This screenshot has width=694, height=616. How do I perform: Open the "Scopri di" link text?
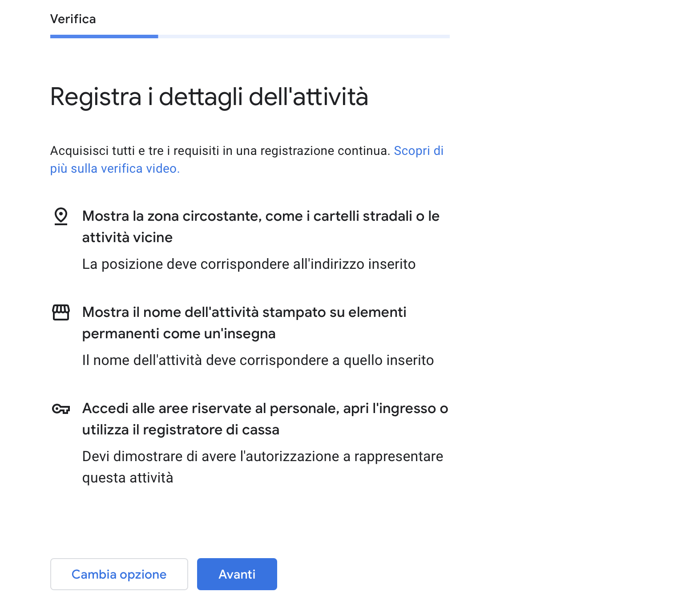[418, 151]
